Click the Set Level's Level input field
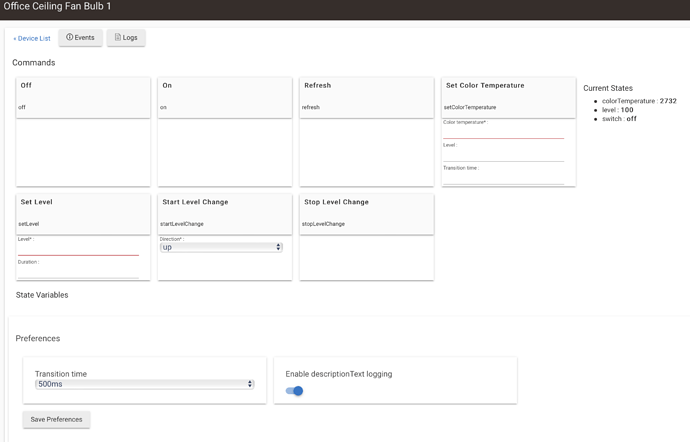The image size is (690, 442). click(x=78, y=250)
